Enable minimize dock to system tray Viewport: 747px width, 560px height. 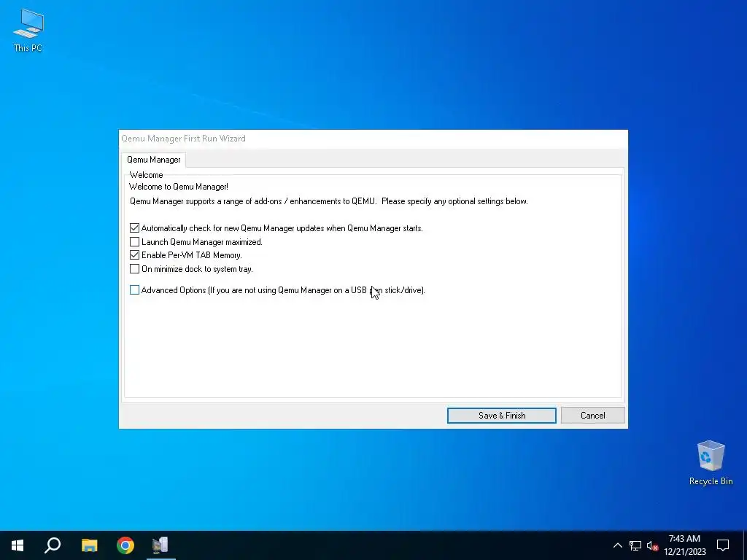point(134,269)
